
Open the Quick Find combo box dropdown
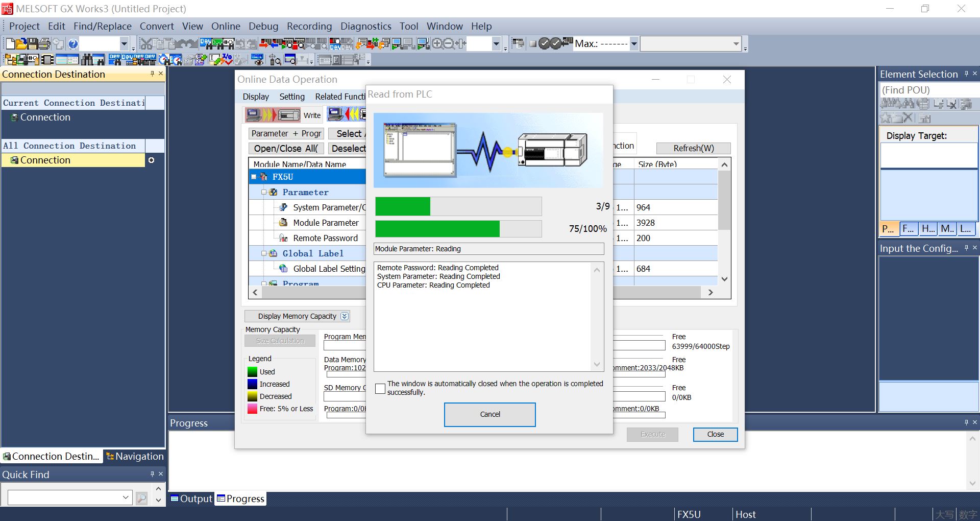[x=126, y=498]
